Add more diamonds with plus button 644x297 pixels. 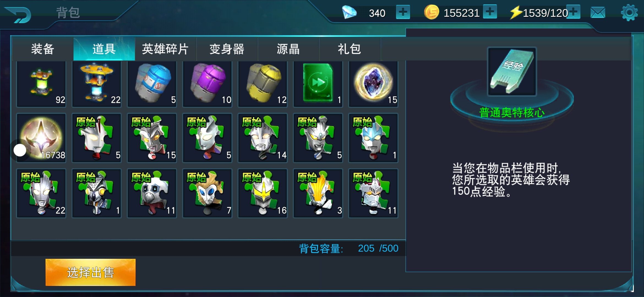pyautogui.click(x=403, y=12)
